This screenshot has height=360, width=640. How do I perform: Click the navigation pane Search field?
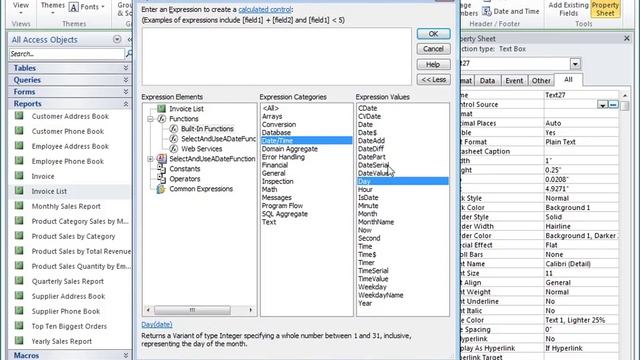pos(67,53)
